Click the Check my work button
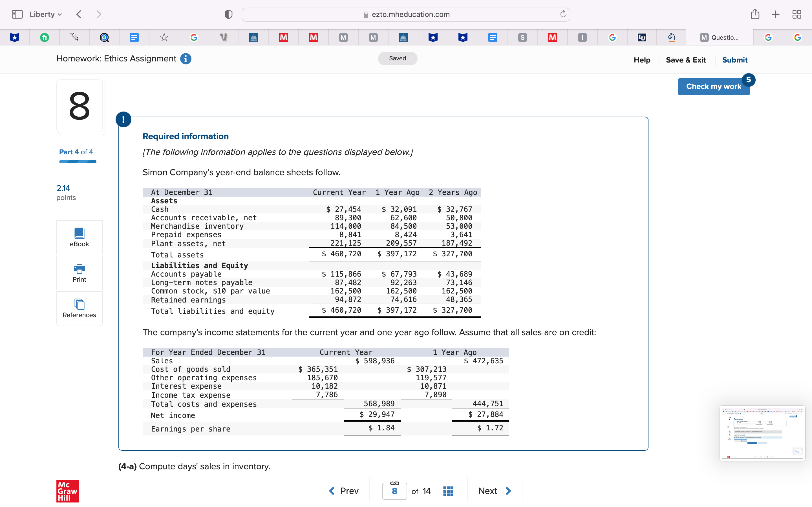This screenshot has height=507, width=812. coord(714,86)
